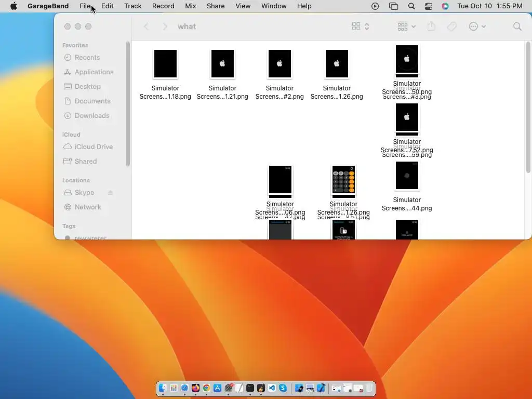Go back in Finder window

(146, 26)
